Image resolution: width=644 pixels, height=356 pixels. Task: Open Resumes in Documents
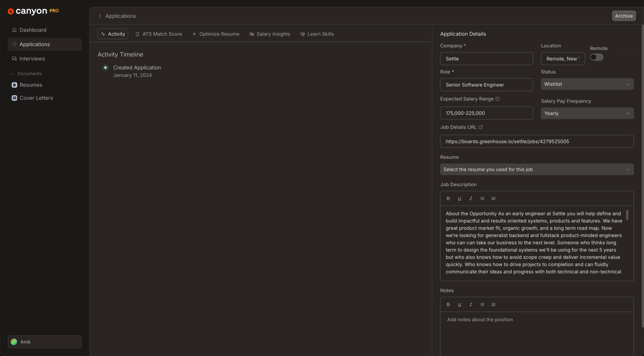[x=44, y=85]
